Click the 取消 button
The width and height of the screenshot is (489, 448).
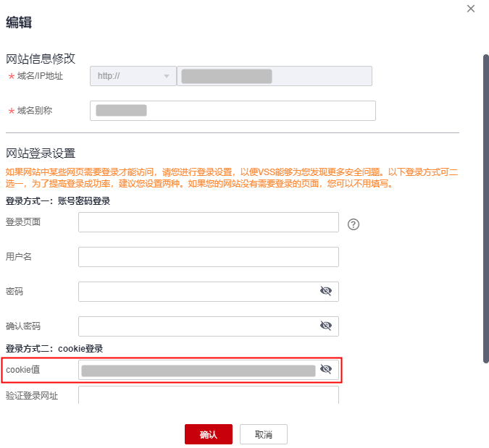[x=264, y=434]
